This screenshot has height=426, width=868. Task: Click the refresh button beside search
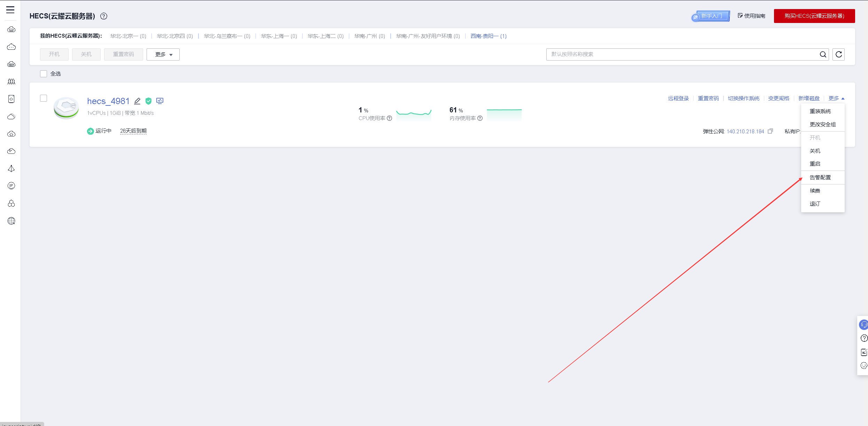click(x=838, y=54)
